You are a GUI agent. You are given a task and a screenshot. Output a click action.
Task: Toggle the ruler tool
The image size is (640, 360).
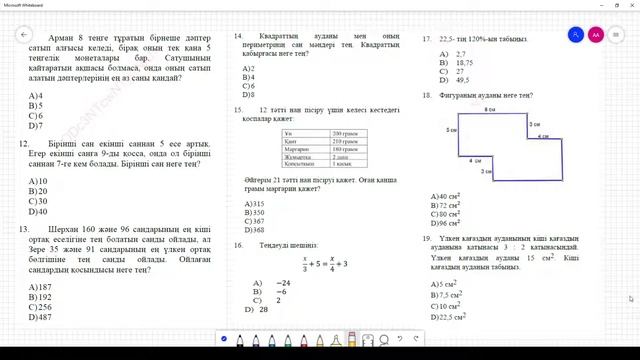[368, 340]
